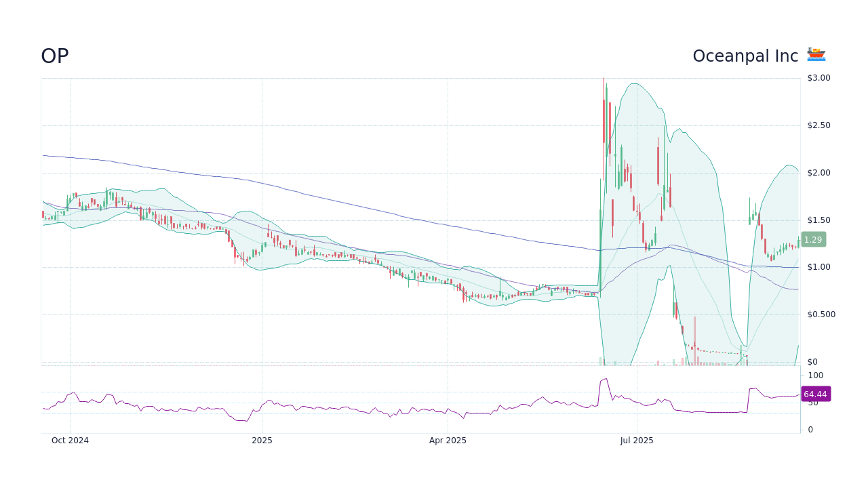Click the RSI purple line at its peak
The height and width of the screenshot is (488, 868).
(x=603, y=377)
